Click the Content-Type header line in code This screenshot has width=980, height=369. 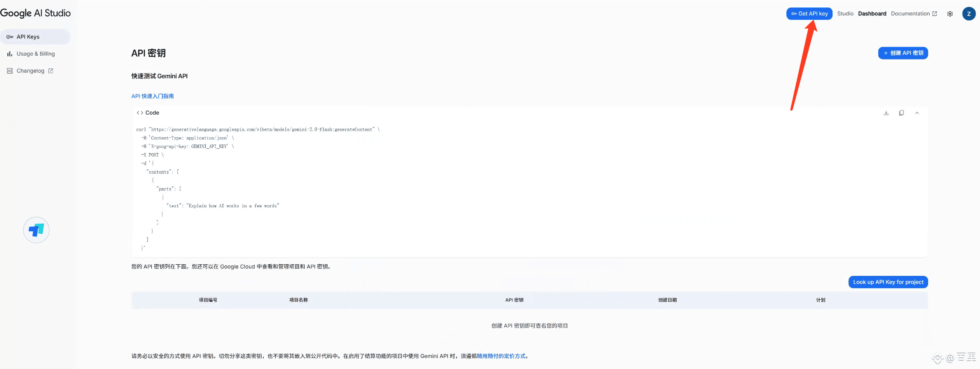click(x=188, y=138)
